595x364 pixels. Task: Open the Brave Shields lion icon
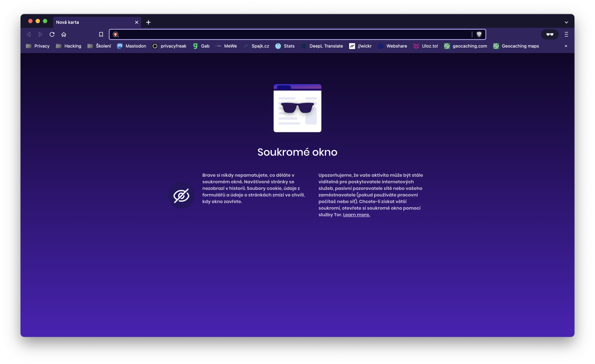point(479,35)
